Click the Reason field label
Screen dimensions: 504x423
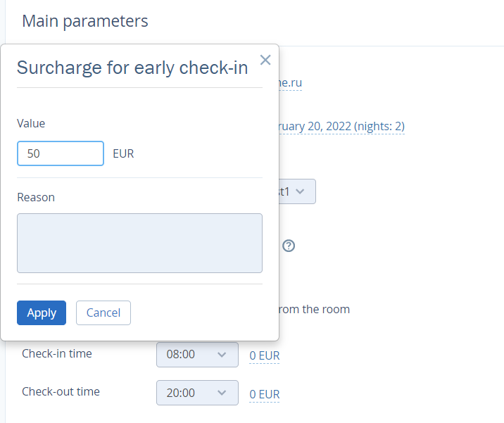[x=36, y=197]
